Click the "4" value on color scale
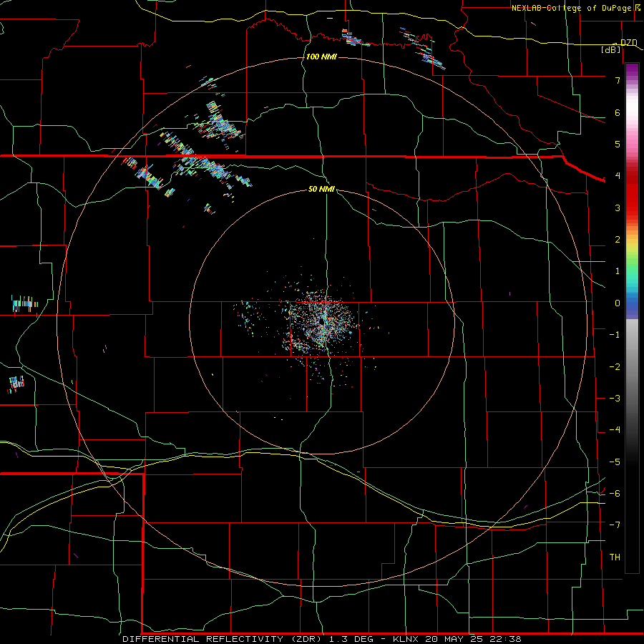Screen dimensions: 644x644 (x=618, y=176)
